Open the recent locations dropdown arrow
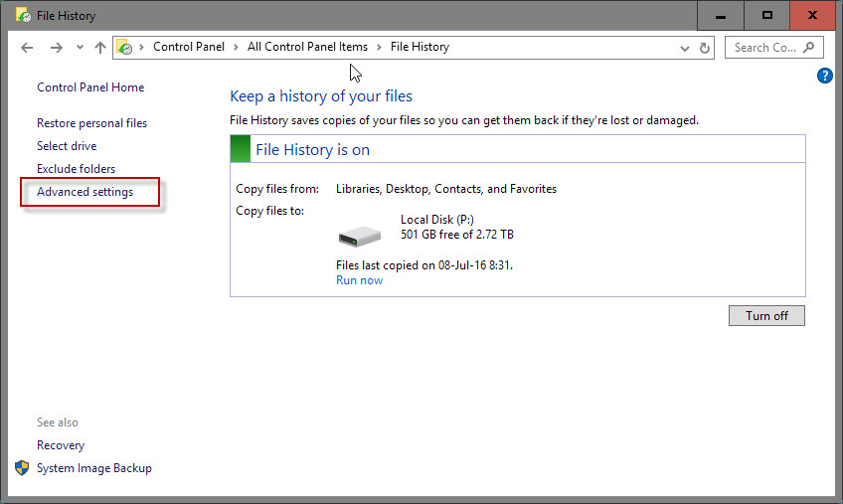The image size is (843, 504). pyautogui.click(x=80, y=48)
